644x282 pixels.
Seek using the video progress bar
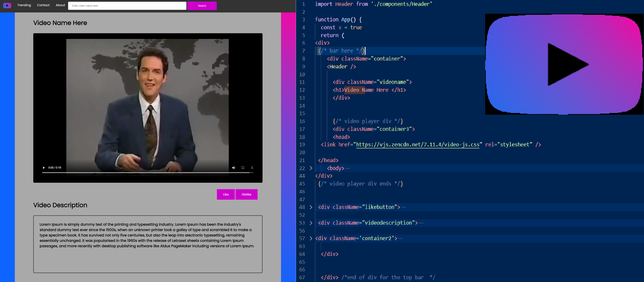coord(148,173)
